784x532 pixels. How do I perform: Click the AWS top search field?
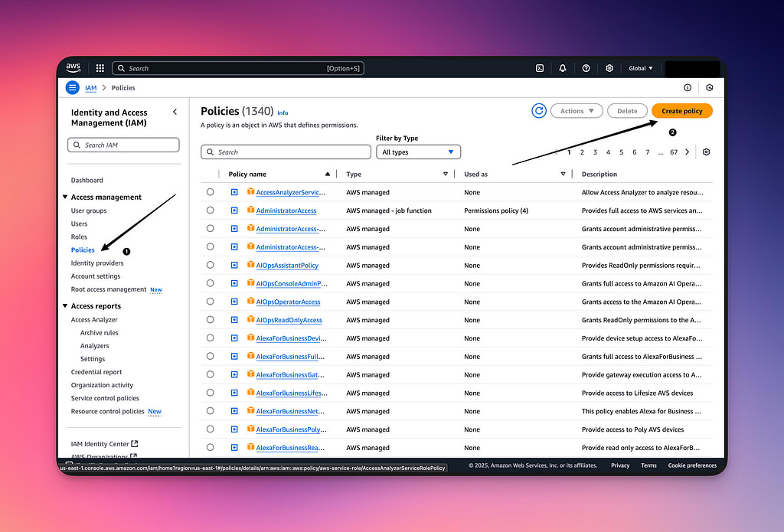click(238, 68)
